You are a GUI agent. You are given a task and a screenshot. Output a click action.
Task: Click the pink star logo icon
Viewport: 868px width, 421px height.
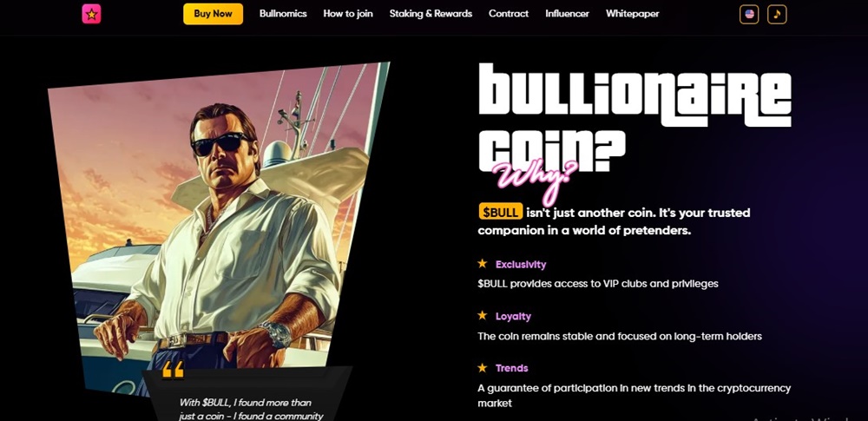pyautogui.click(x=91, y=14)
